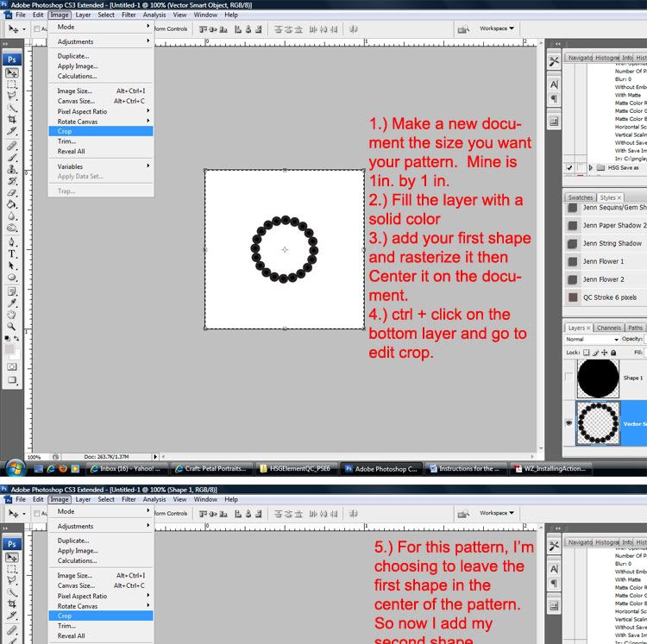This screenshot has width=647, height=644.
Task: Switch to the Channels tab
Action: [x=608, y=328]
